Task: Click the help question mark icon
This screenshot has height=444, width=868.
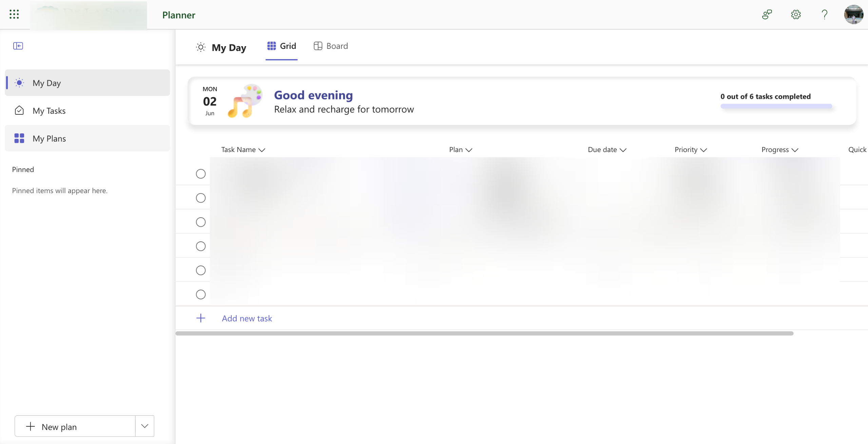Action: (x=824, y=15)
